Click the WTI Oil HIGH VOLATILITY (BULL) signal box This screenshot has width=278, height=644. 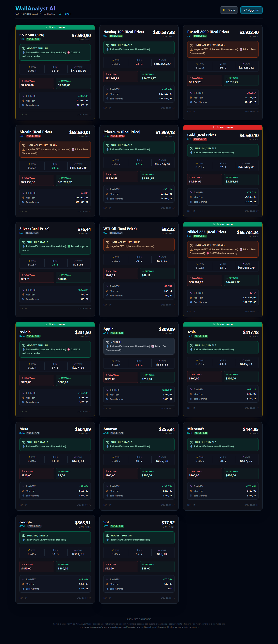point(139,244)
